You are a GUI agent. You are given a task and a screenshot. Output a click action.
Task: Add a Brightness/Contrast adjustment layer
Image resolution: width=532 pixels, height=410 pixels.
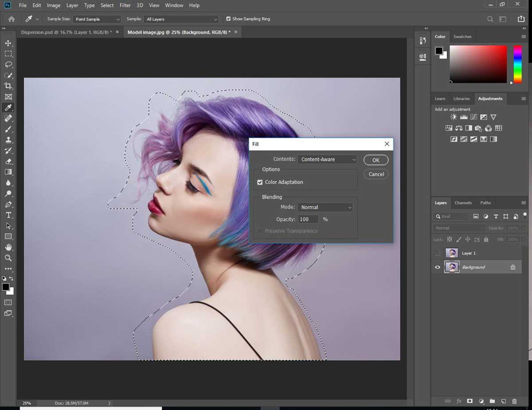pyautogui.click(x=453, y=117)
